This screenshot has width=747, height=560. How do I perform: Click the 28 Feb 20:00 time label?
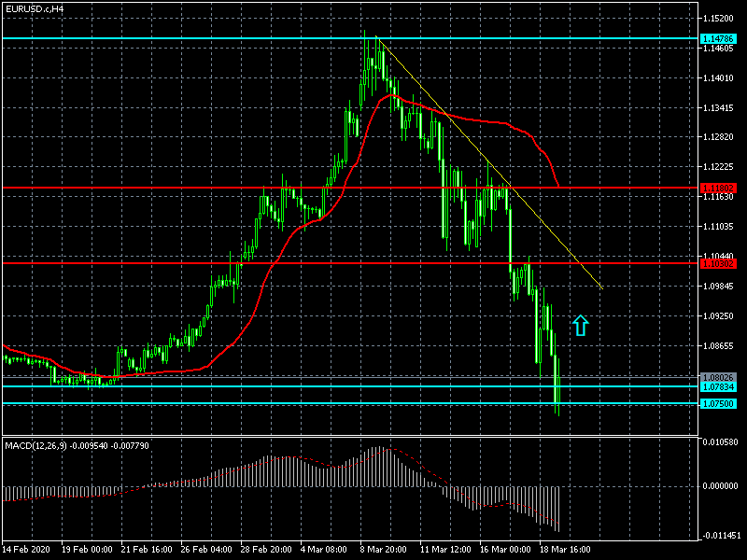pyautogui.click(x=266, y=550)
